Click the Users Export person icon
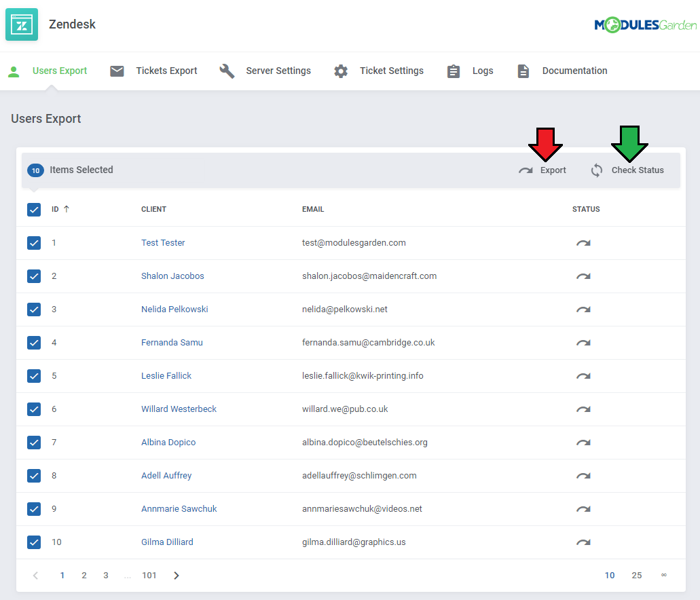The width and height of the screenshot is (700, 600). pyautogui.click(x=14, y=71)
